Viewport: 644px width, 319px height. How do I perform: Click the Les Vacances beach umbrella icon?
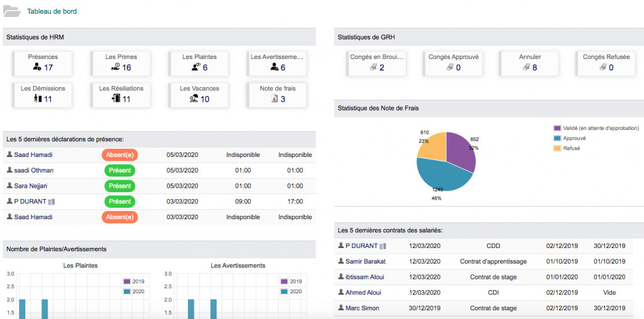[194, 99]
